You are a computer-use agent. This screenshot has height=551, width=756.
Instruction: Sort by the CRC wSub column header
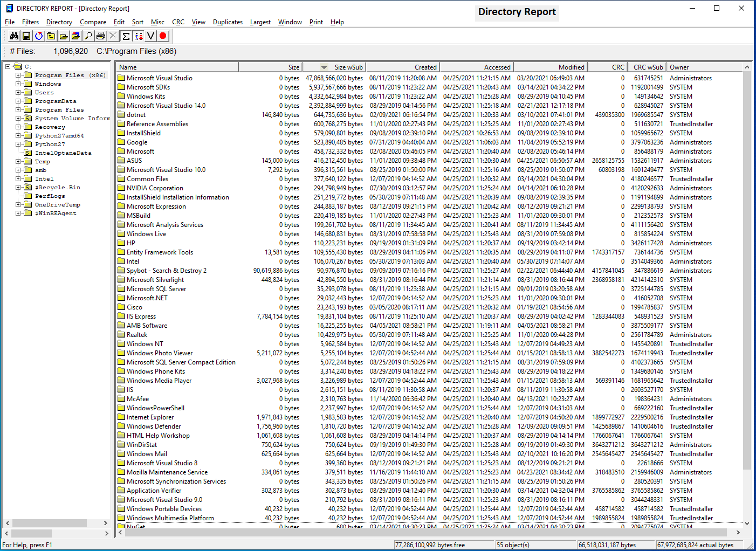pyautogui.click(x=646, y=67)
